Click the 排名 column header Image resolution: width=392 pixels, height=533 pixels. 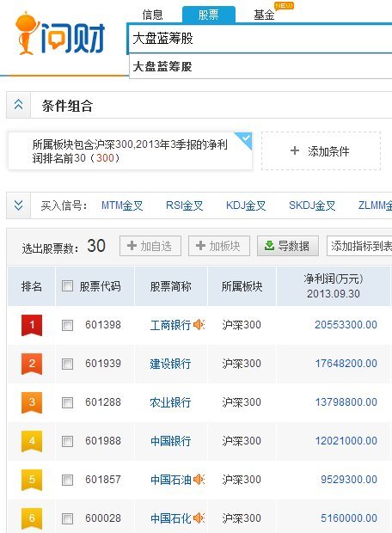pyautogui.click(x=31, y=286)
